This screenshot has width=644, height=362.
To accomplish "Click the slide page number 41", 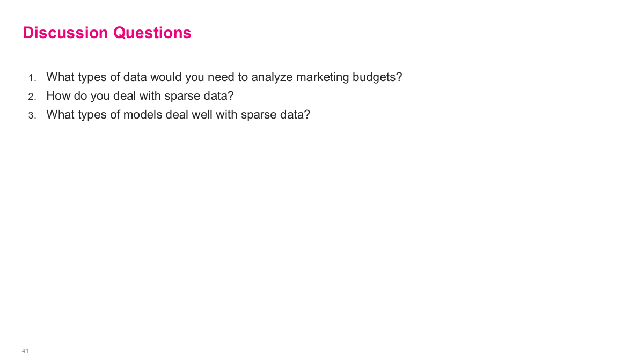I will point(25,351).
